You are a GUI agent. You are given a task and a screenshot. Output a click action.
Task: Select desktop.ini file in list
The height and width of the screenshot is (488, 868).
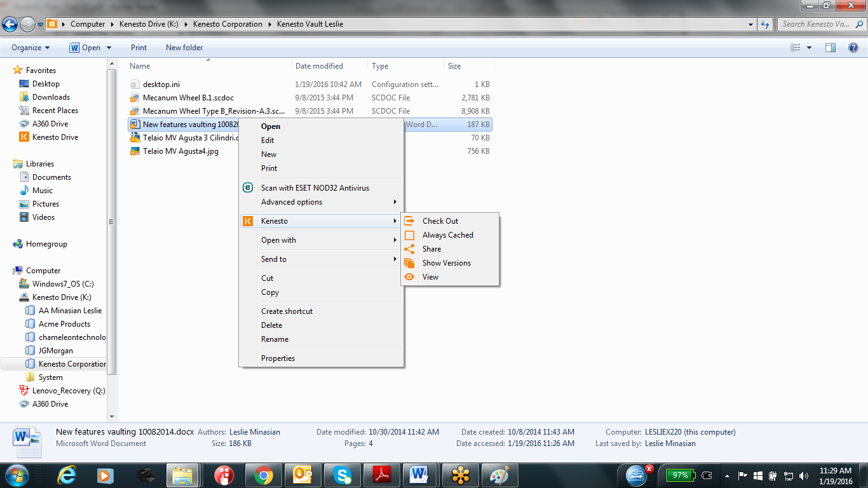coord(161,85)
